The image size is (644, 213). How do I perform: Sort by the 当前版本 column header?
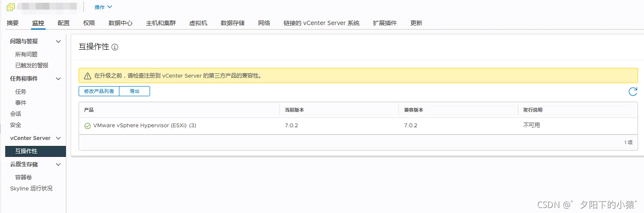pyautogui.click(x=295, y=110)
